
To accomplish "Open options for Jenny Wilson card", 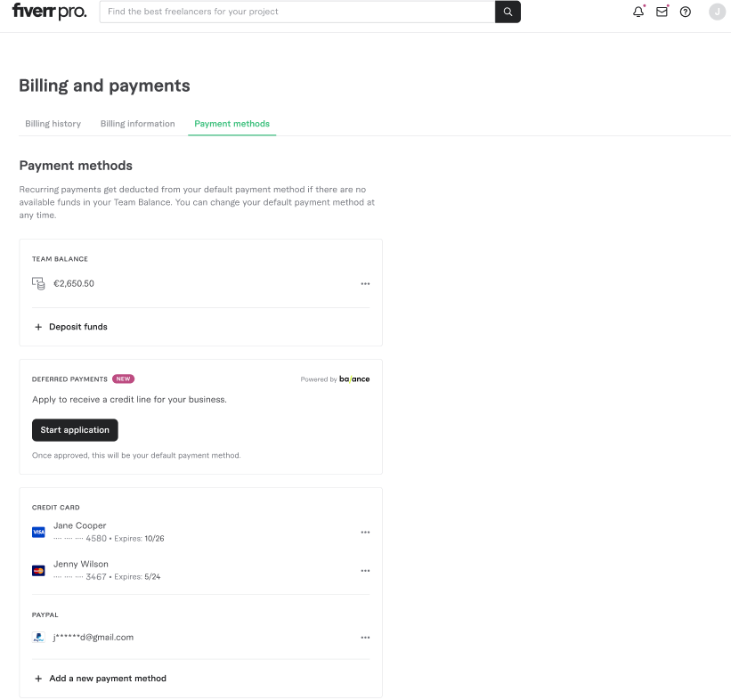I will pos(365,571).
